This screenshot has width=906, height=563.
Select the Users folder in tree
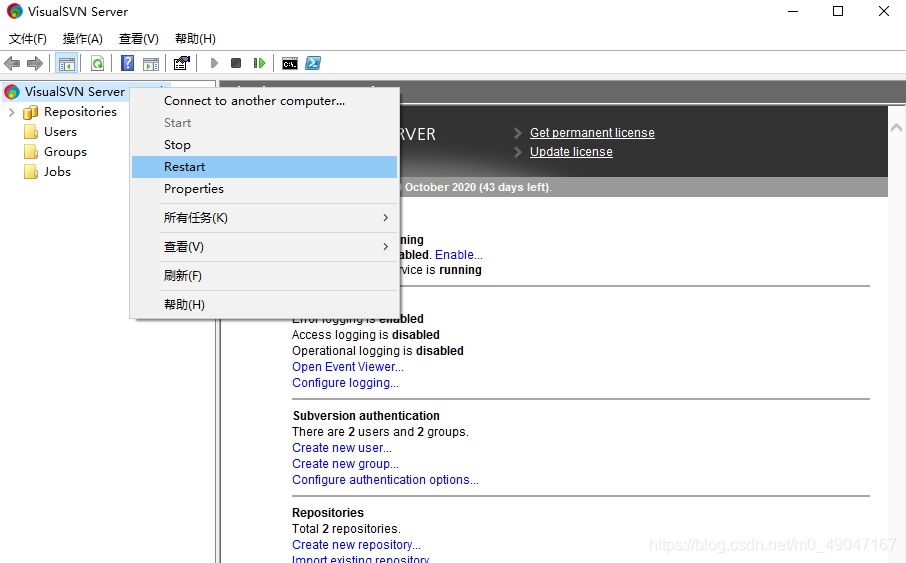tap(60, 132)
